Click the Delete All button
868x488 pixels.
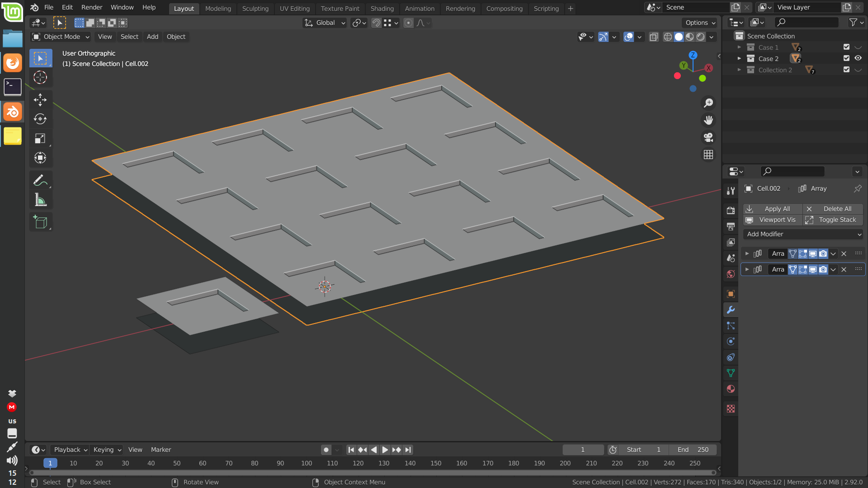coord(833,209)
